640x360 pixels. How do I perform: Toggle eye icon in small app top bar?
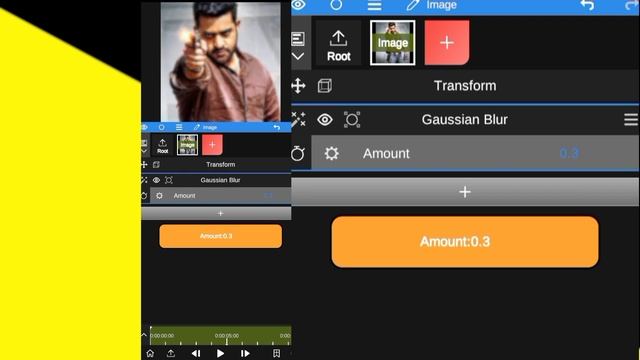tap(144, 127)
